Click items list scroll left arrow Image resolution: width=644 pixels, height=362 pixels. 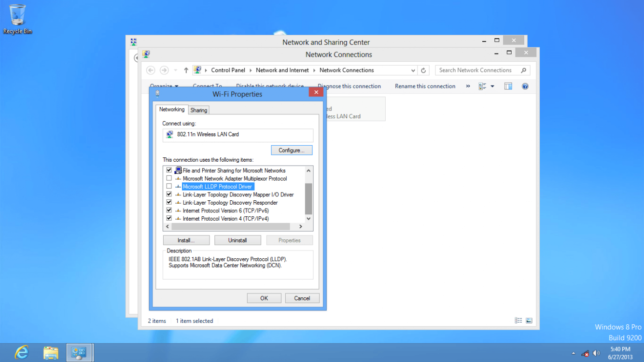click(168, 226)
